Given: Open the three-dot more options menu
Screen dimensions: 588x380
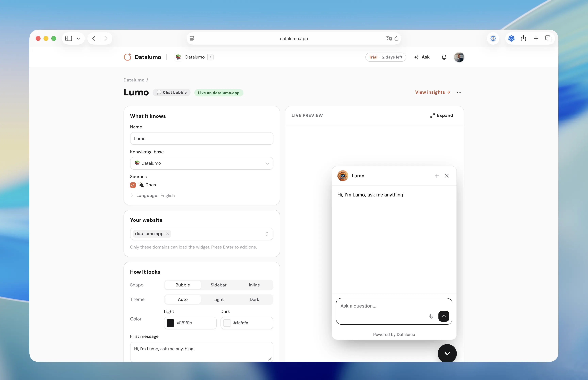Looking at the screenshot, I should click(x=459, y=92).
